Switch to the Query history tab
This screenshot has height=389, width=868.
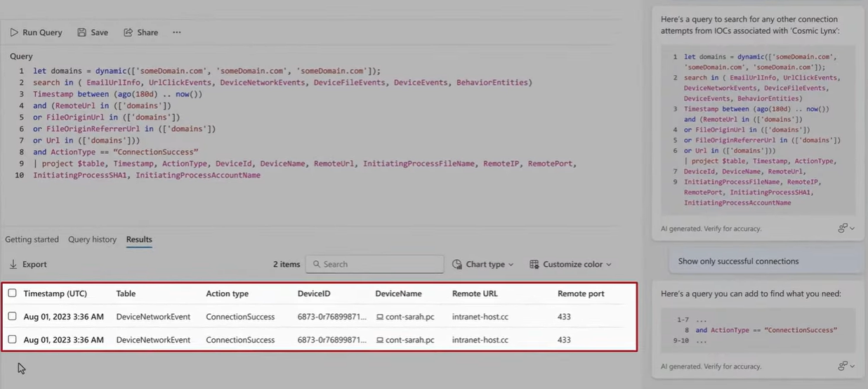pyautogui.click(x=92, y=239)
